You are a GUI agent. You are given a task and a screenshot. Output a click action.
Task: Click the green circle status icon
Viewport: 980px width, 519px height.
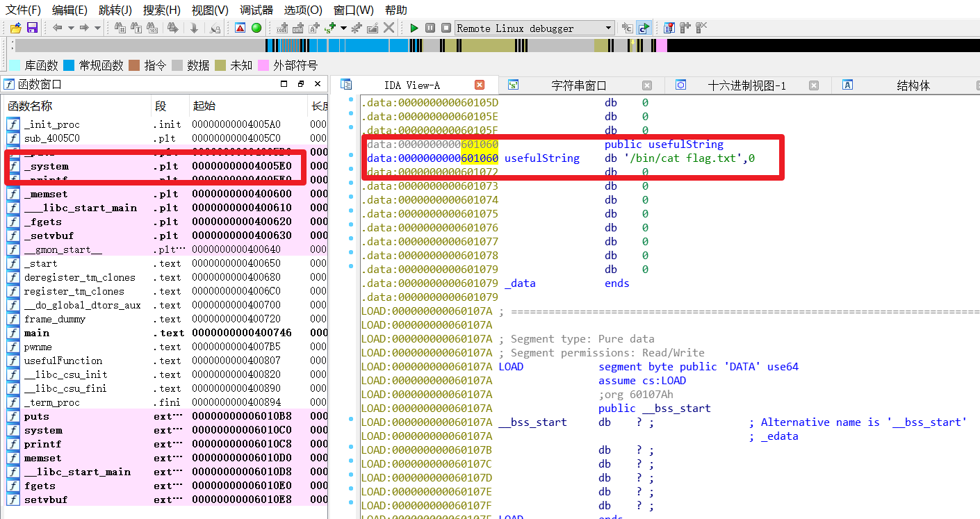coord(256,28)
